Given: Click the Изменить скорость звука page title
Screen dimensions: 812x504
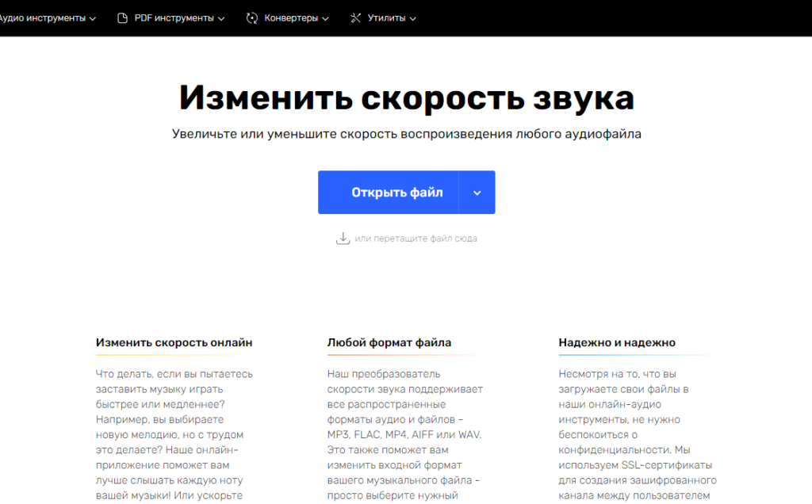Looking at the screenshot, I should (406, 98).
